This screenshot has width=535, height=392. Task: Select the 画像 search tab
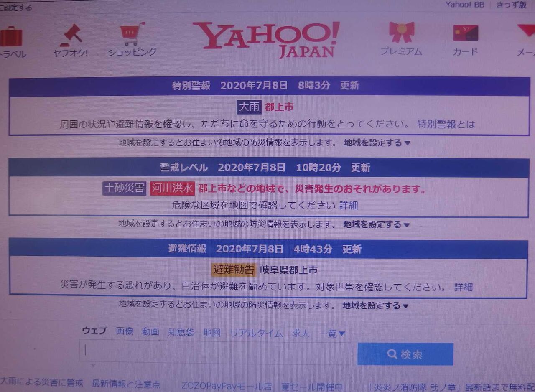[125, 331]
